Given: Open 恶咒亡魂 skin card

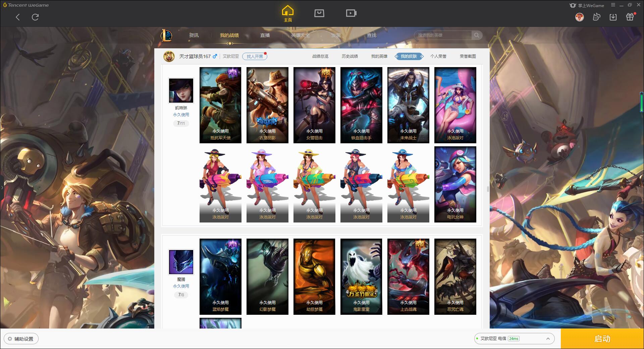Looking at the screenshot, I should pos(455,277).
